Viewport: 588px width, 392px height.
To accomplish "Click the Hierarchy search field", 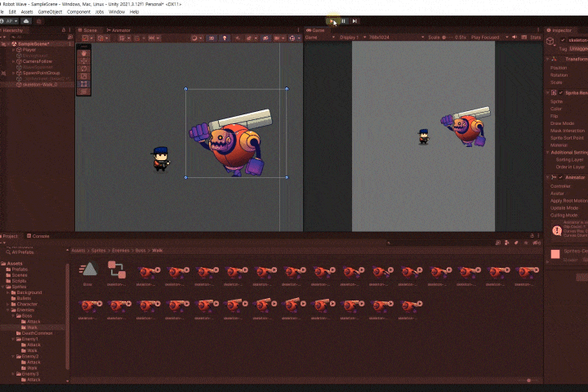I will click(x=38, y=37).
